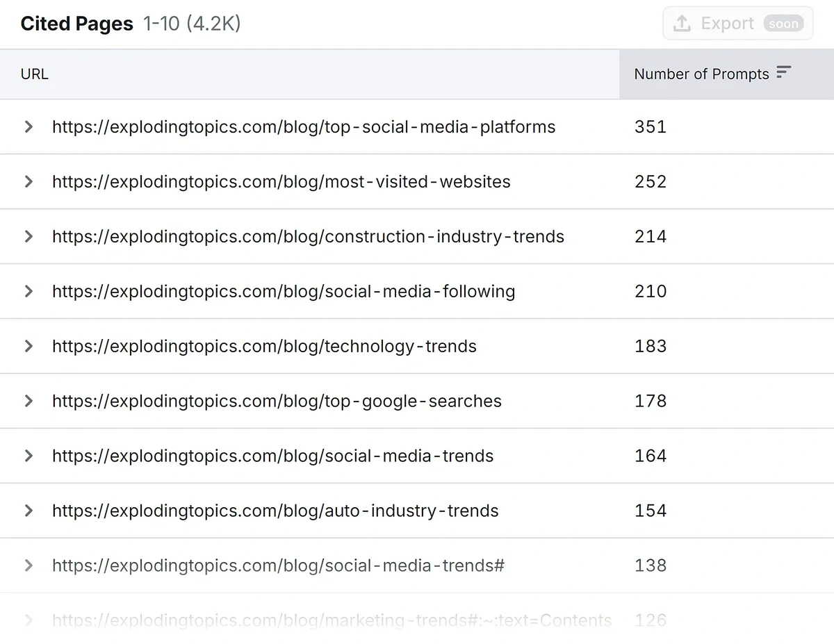This screenshot has height=644, width=834.
Task: Open the technology-trends blog URL
Action: pyautogui.click(x=264, y=347)
